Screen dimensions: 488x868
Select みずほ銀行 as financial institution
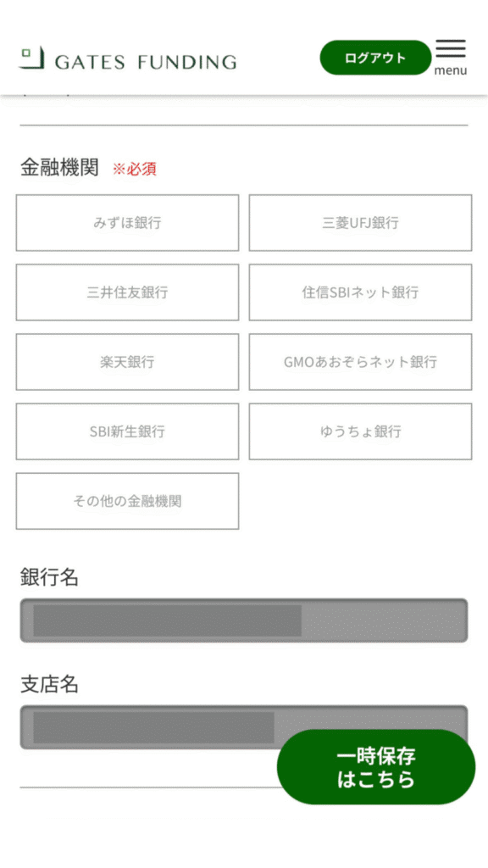tap(127, 223)
